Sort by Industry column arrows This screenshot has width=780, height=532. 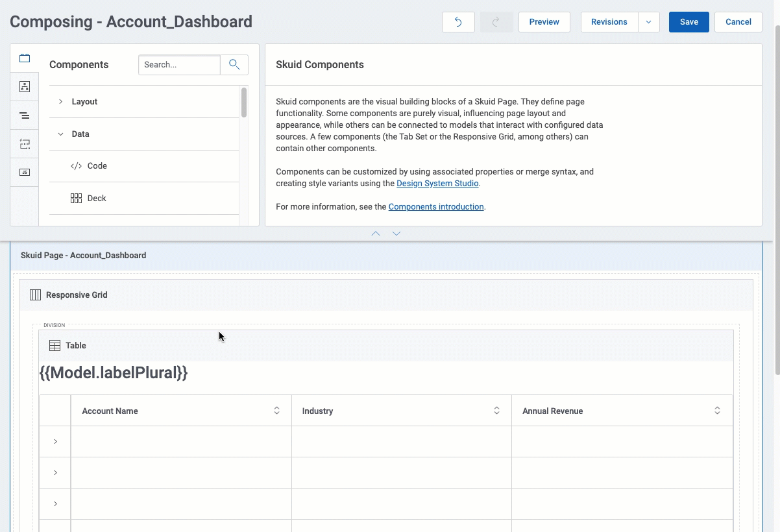click(496, 411)
